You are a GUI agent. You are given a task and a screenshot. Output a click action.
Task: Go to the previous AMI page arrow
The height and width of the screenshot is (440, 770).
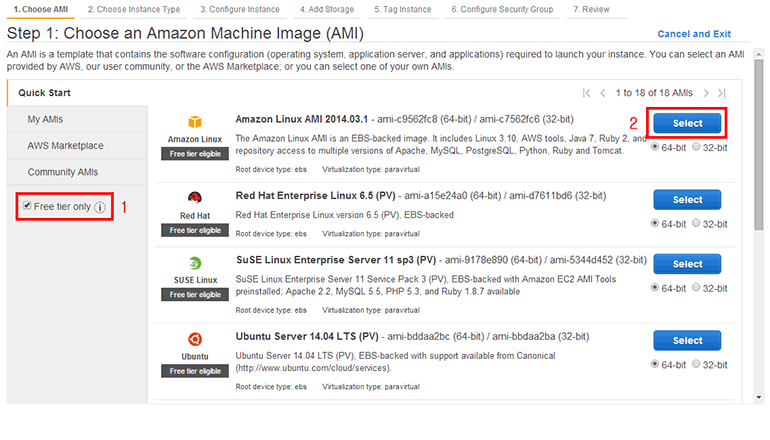point(602,93)
